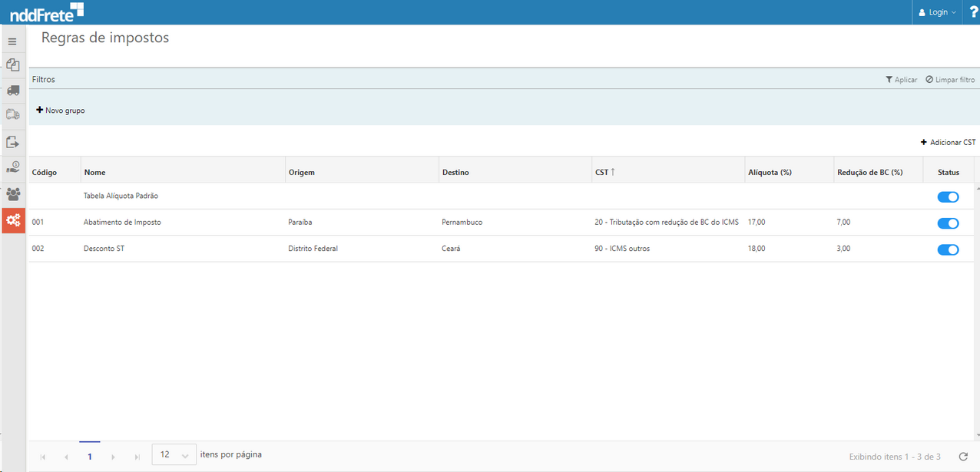Refresh the table with the reload icon

coord(963,457)
